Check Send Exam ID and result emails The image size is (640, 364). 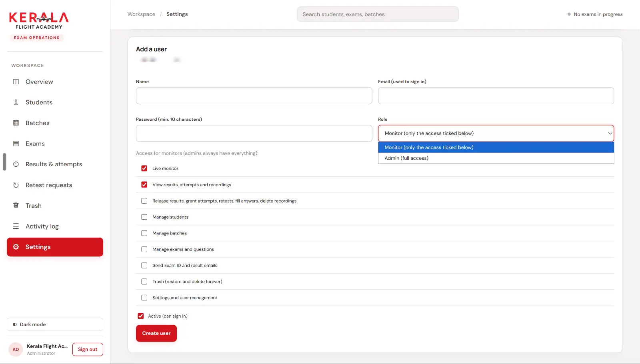[x=144, y=265]
